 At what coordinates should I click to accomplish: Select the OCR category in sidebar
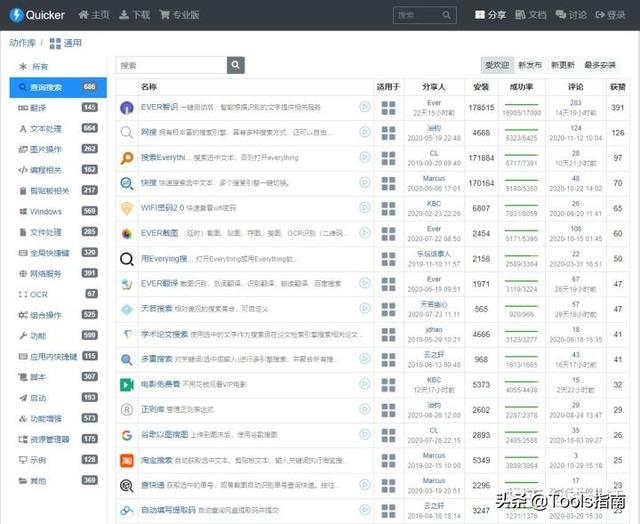(x=58, y=294)
